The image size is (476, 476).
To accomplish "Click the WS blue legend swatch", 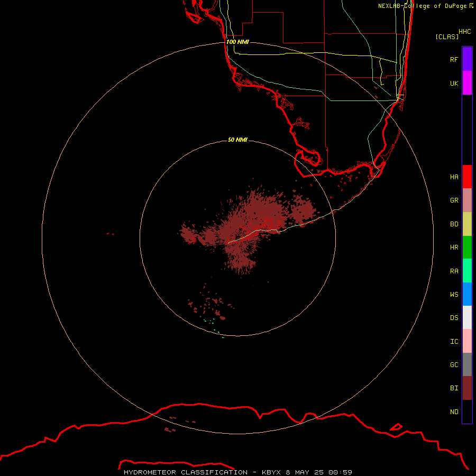I will 467,294.
